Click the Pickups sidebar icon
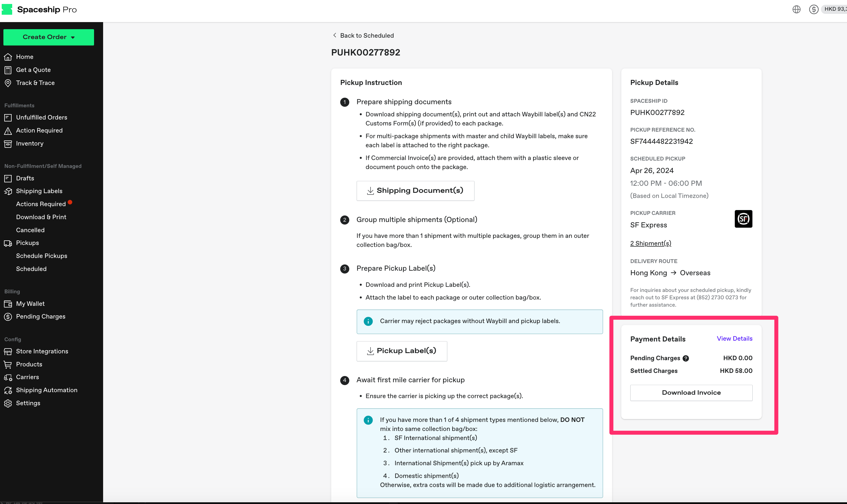The width and height of the screenshot is (847, 504). click(x=8, y=242)
